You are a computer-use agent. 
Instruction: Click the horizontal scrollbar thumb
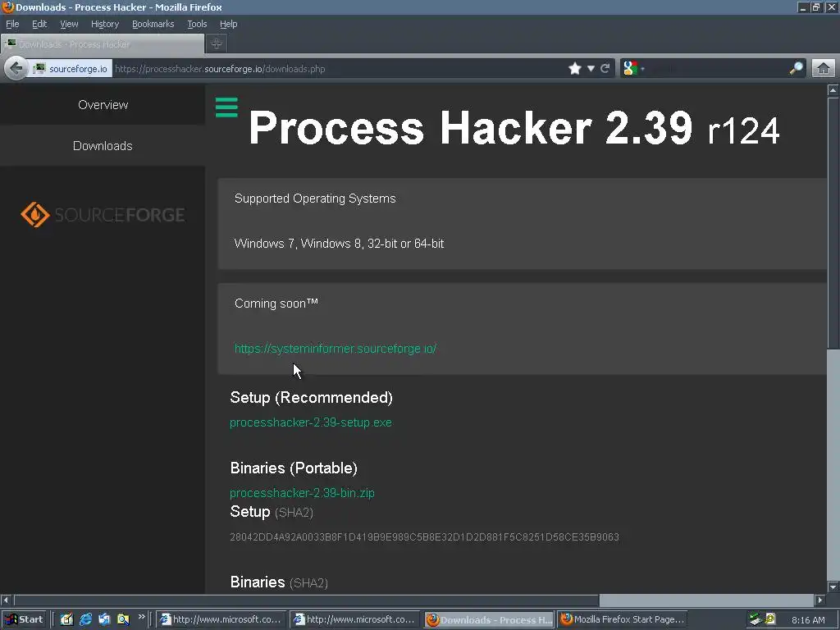(x=306, y=600)
